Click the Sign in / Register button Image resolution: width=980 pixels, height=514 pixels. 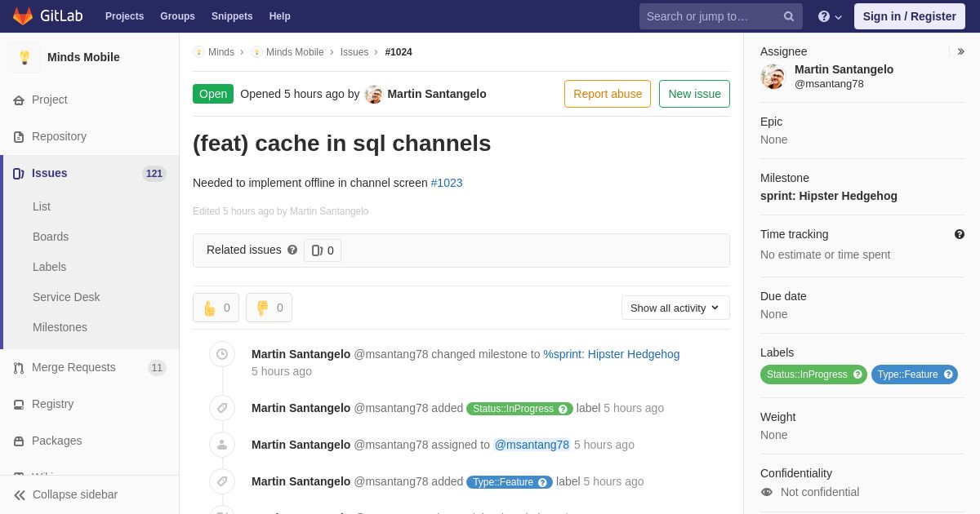point(910,16)
